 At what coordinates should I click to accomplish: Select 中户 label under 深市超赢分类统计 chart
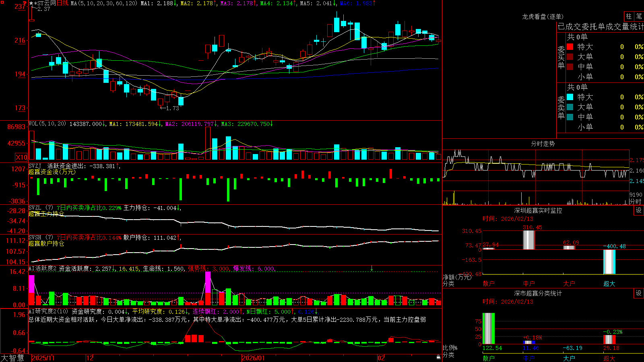(529, 358)
